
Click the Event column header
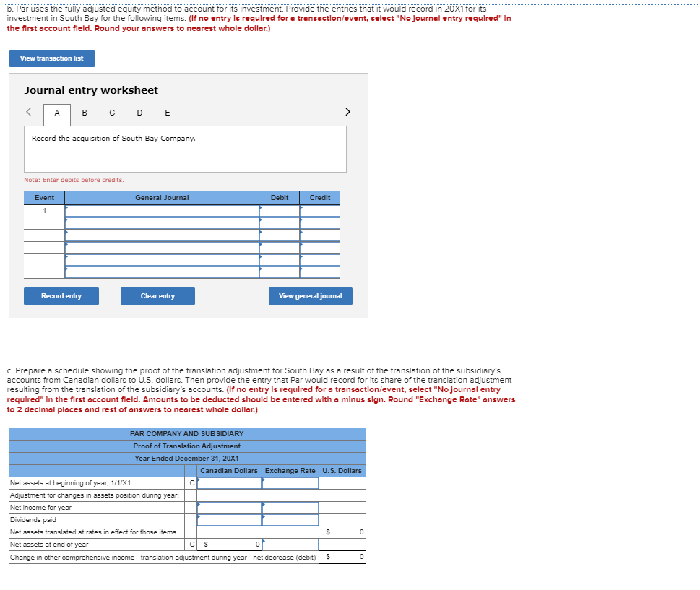(44, 198)
